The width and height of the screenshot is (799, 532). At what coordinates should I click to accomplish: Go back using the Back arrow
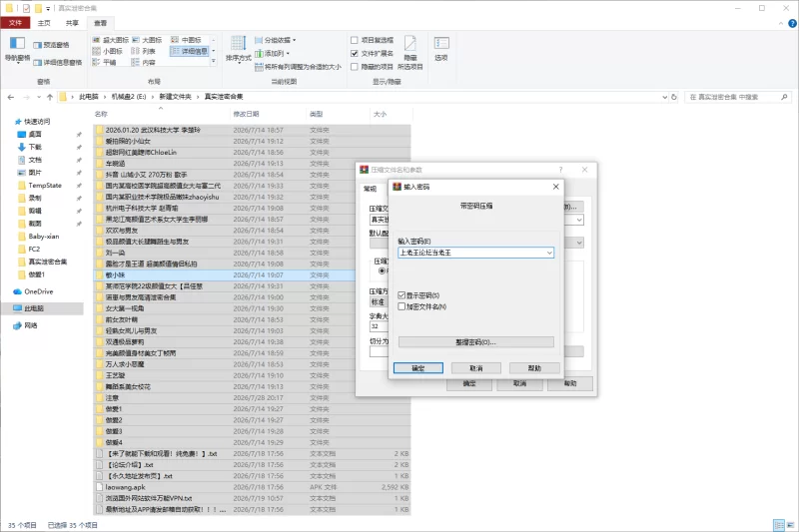[11, 97]
